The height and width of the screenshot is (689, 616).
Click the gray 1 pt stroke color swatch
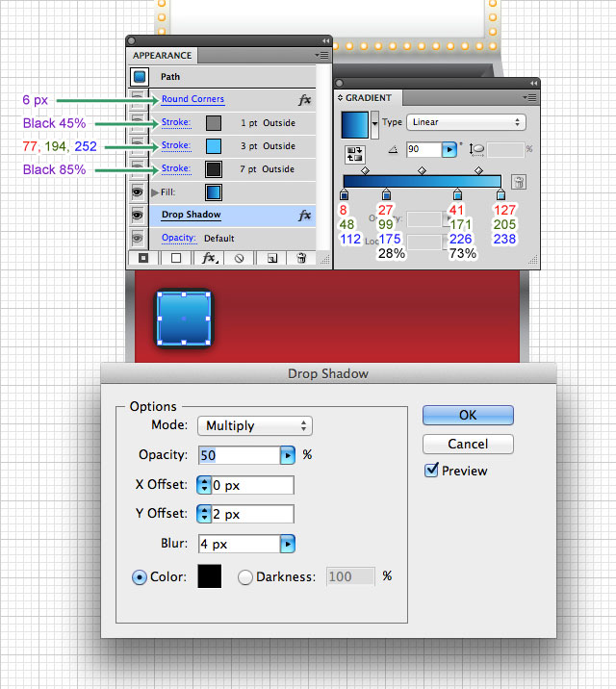[214, 123]
